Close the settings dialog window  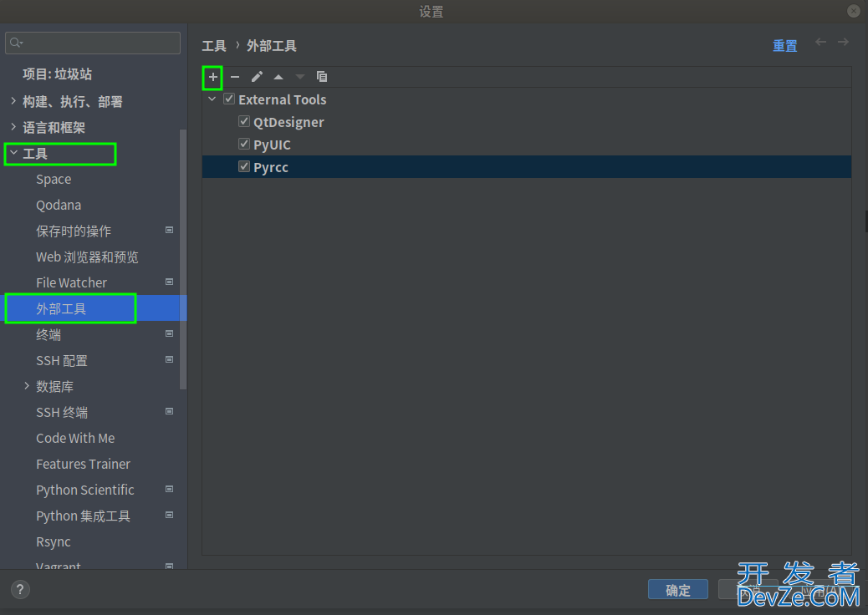point(854,11)
